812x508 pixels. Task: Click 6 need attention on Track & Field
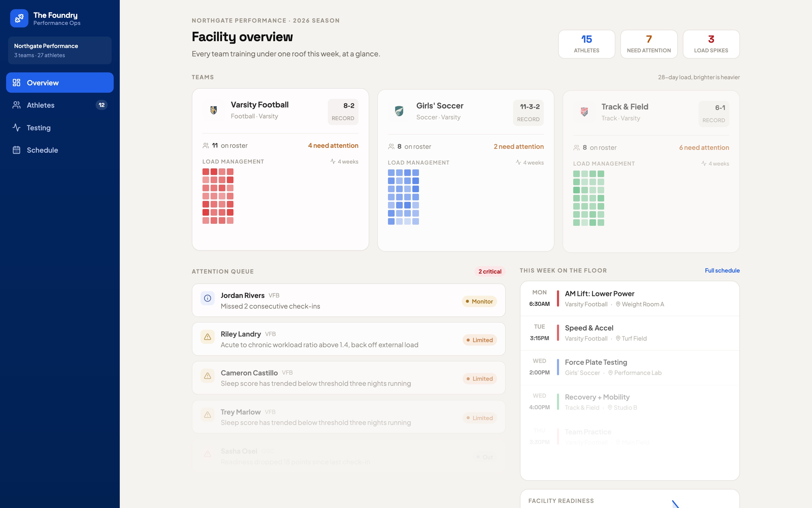point(704,148)
